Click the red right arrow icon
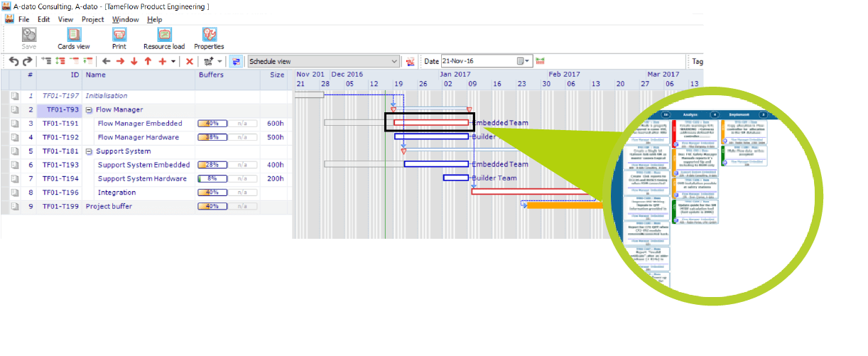 (x=120, y=62)
